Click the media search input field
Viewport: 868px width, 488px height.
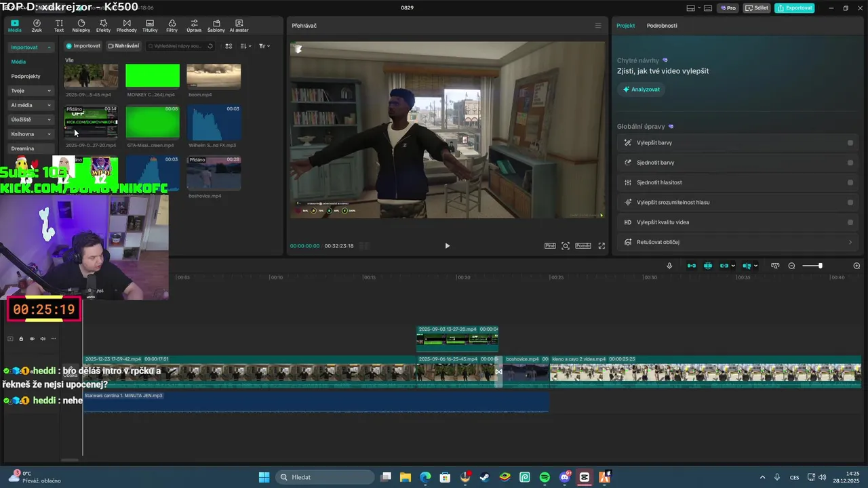coord(179,46)
